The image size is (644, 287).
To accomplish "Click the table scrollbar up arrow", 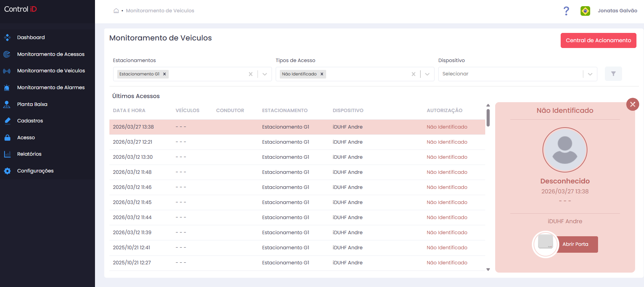I will [488, 105].
